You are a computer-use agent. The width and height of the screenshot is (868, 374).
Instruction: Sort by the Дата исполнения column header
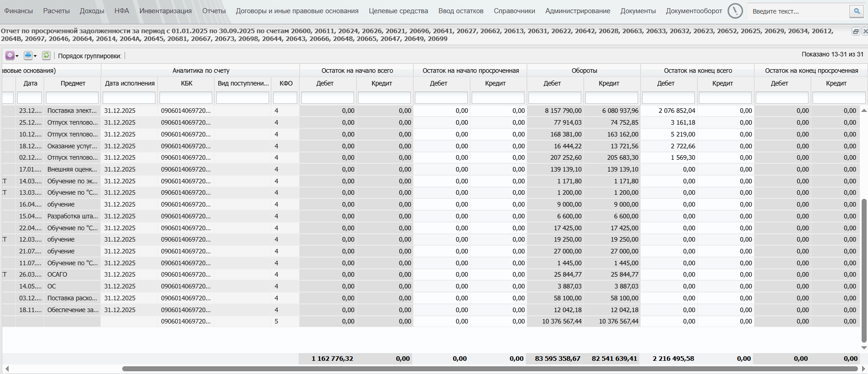coord(130,83)
